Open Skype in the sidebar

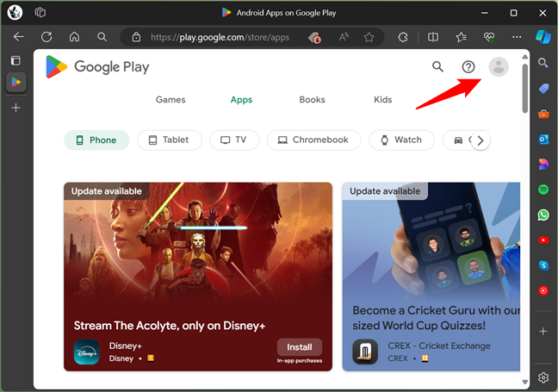pos(543,265)
